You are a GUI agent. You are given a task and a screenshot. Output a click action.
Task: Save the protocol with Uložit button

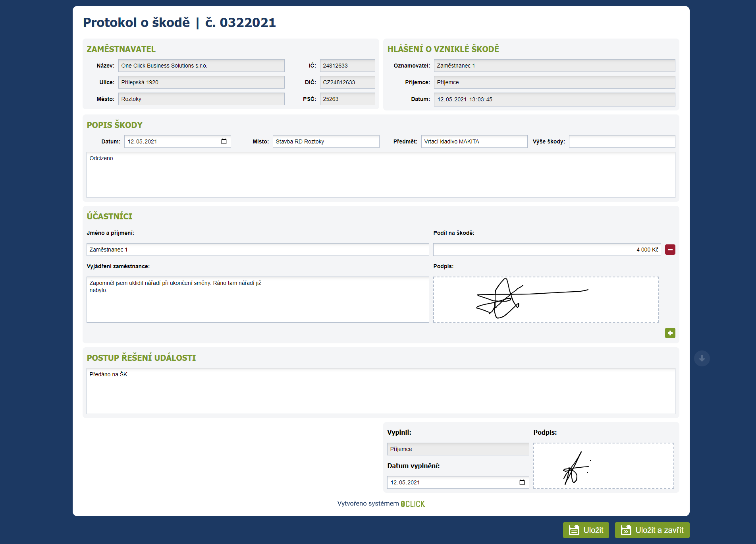click(586, 530)
